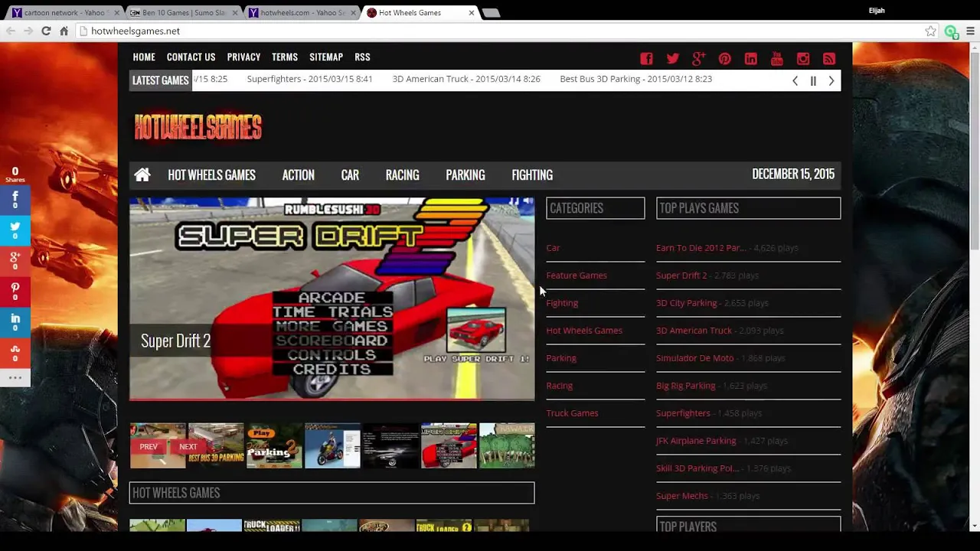Close the Hot Wheels Games tab
The height and width of the screenshot is (551, 980).
coord(472,12)
